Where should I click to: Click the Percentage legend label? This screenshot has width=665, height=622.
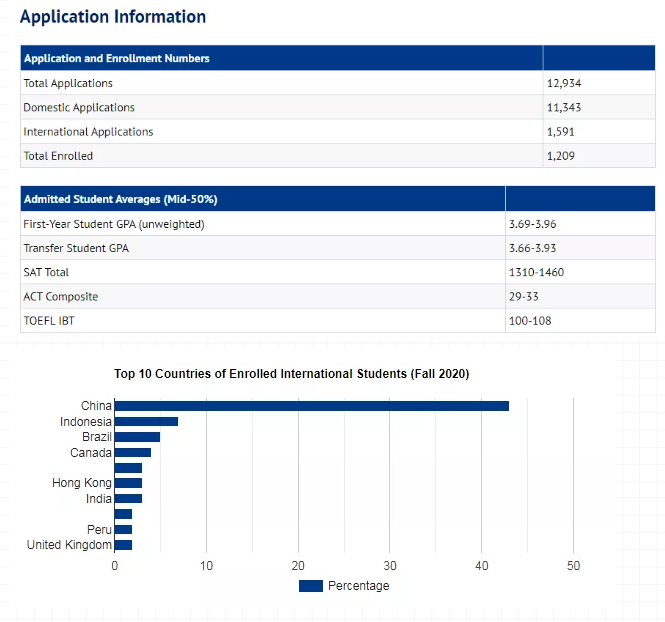(358, 586)
